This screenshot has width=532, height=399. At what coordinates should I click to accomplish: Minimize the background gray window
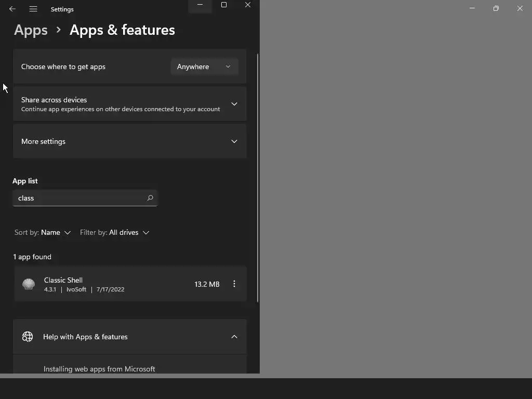[472, 8]
